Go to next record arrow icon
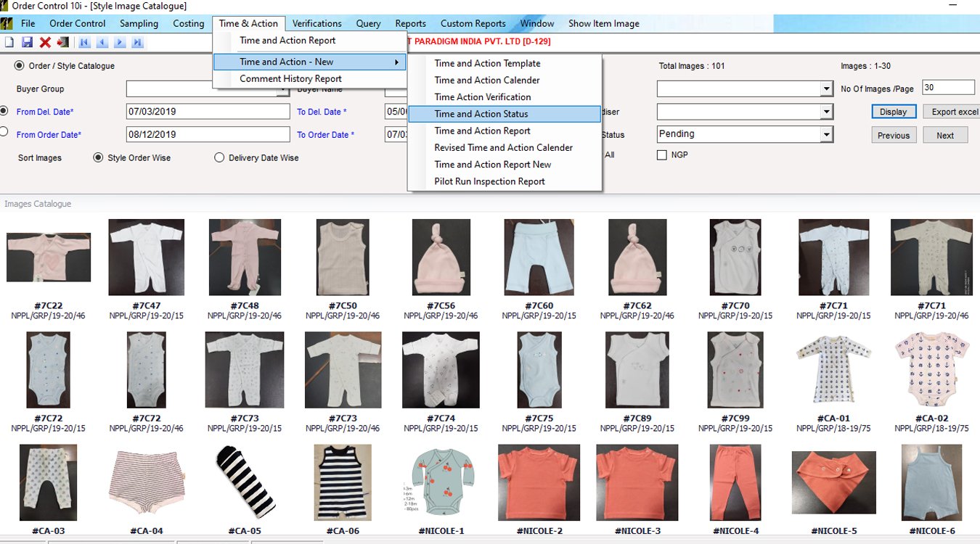This screenshot has width=980, height=544. 120,43
